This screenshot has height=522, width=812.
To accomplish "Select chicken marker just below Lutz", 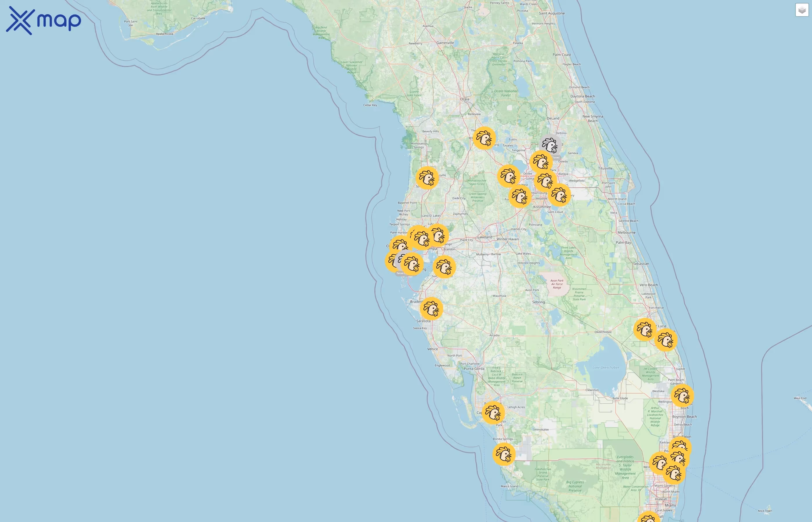I will [x=438, y=235].
